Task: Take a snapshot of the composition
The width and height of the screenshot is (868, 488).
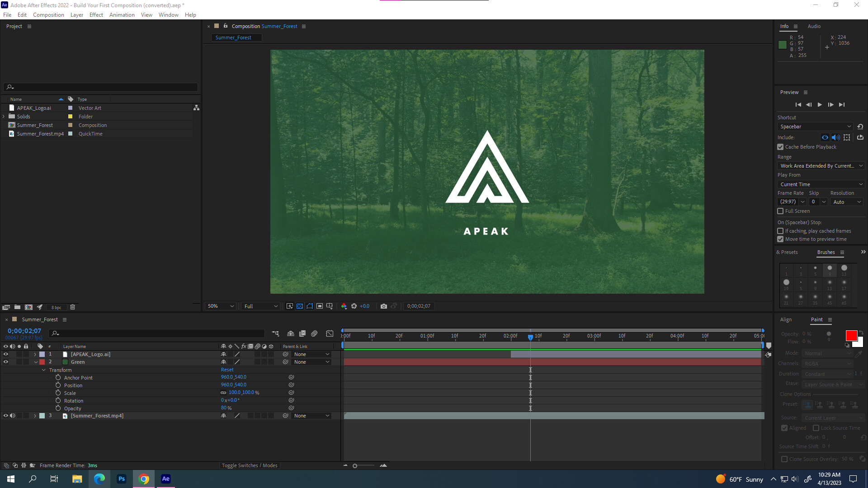Action: coord(384,306)
